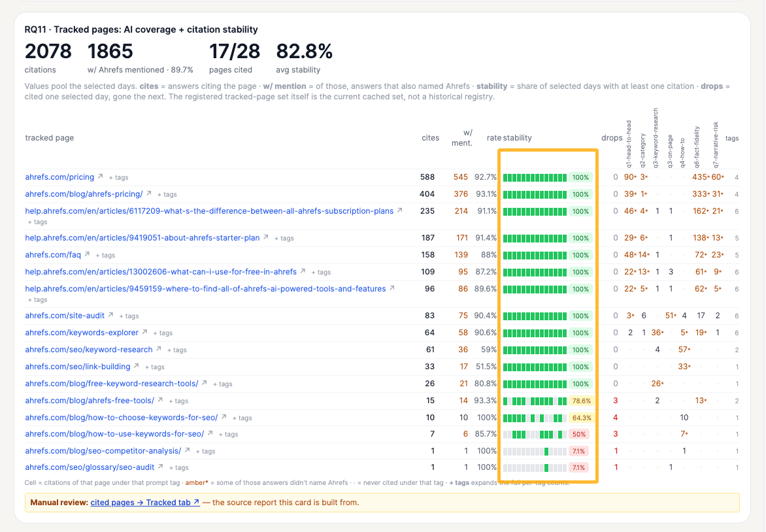Viewport: 766px width, 532px height.
Task: Open external link icon next to ahrefs.com/pricing
Action: 100,176
